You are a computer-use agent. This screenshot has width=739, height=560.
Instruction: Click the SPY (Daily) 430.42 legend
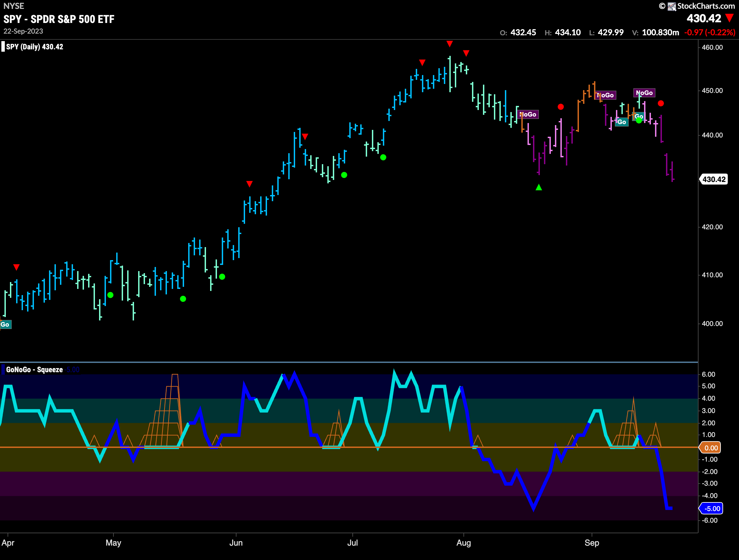(x=34, y=47)
